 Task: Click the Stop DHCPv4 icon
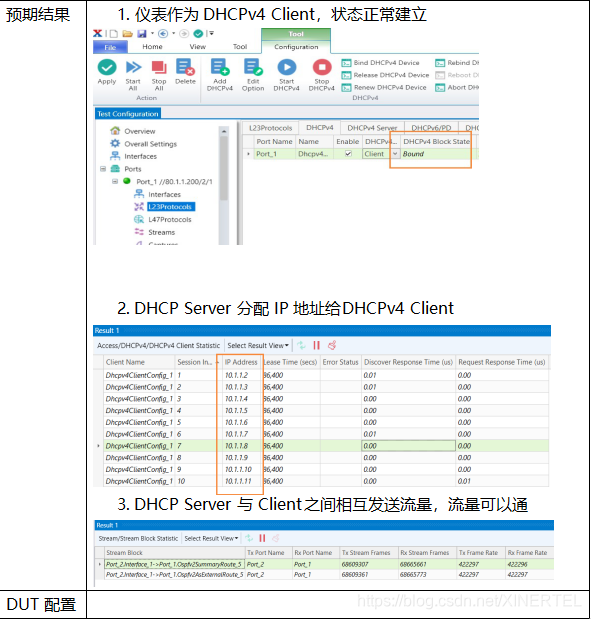(322, 67)
